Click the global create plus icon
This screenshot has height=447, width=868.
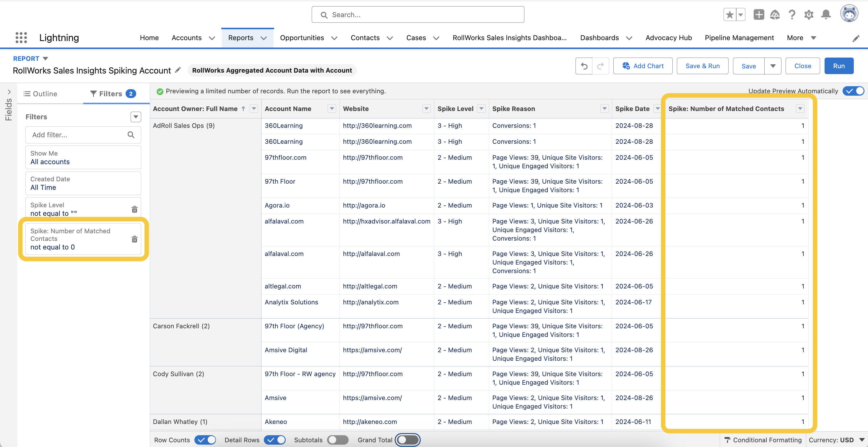tap(758, 14)
